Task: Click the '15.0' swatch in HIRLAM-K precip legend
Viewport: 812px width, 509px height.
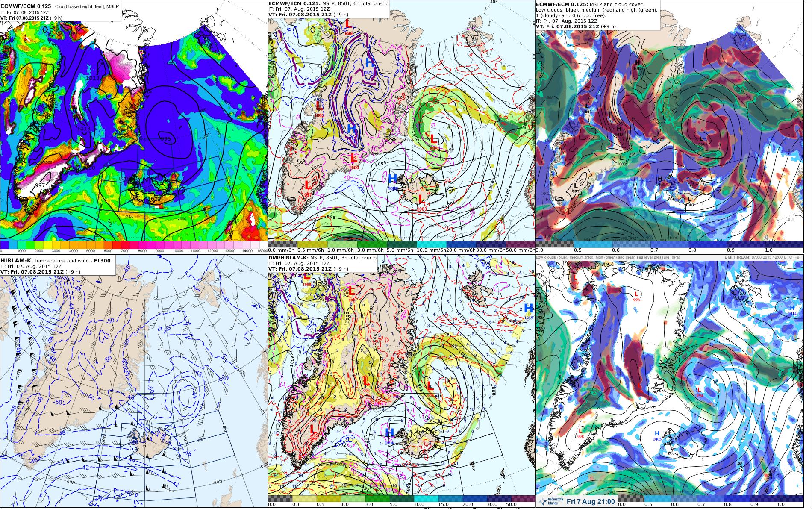Action: pos(450,499)
